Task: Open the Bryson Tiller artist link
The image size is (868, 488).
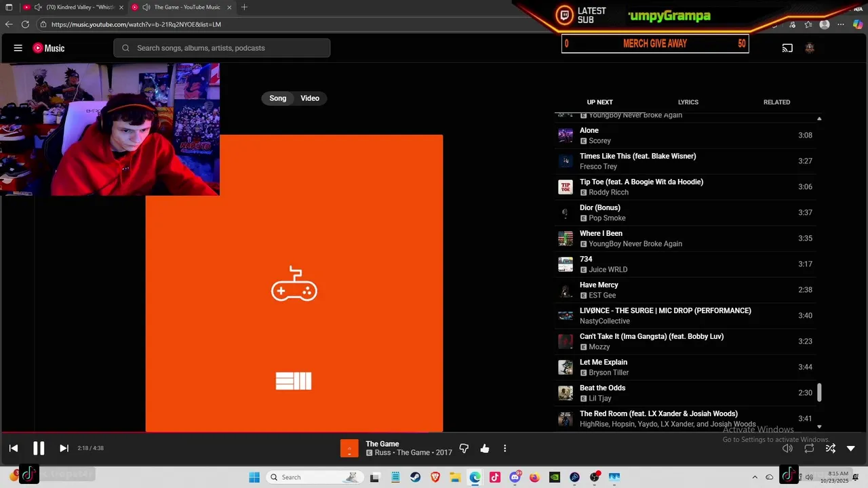Action: pos(608,373)
